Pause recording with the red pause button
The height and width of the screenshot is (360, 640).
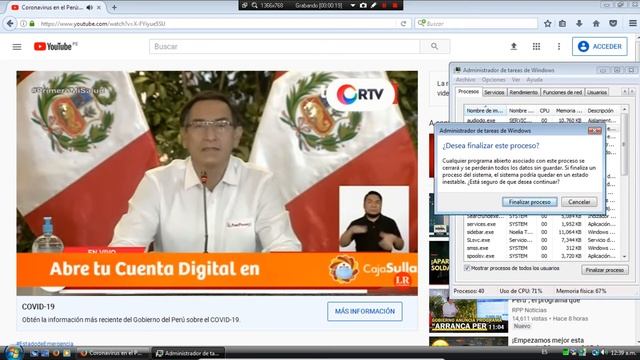tap(384, 5)
